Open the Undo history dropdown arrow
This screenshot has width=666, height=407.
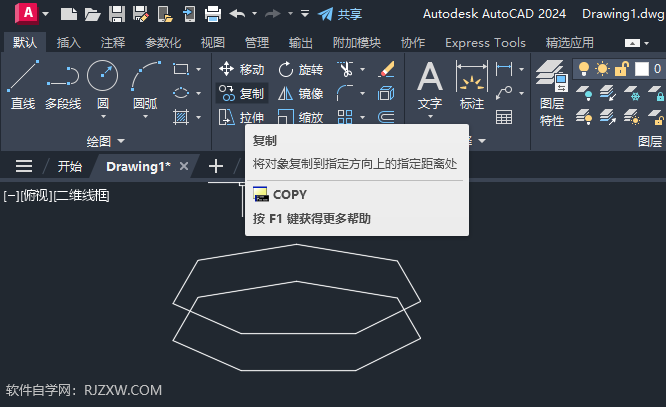tap(254, 14)
